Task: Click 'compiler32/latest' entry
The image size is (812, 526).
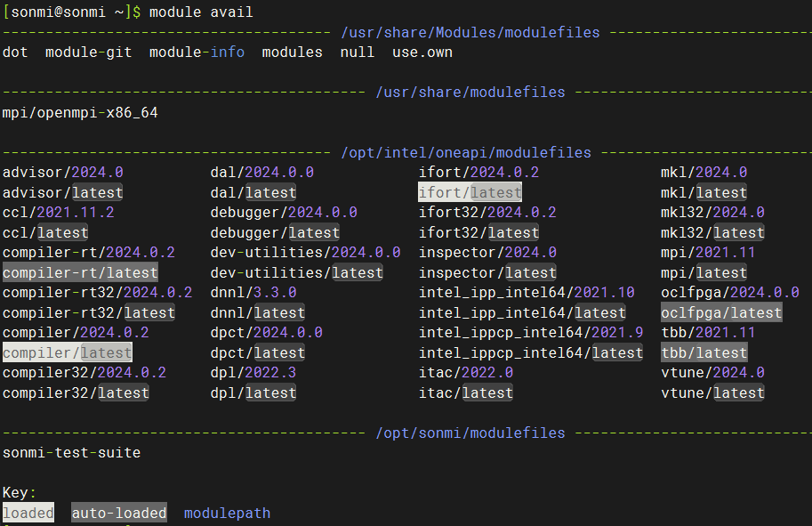Action: click(76, 392)
